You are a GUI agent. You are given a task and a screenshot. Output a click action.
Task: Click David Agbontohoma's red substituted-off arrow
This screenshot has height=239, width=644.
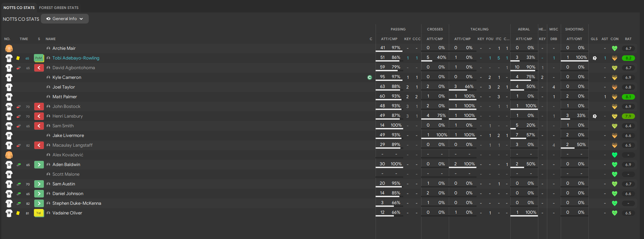coord(39,68)
